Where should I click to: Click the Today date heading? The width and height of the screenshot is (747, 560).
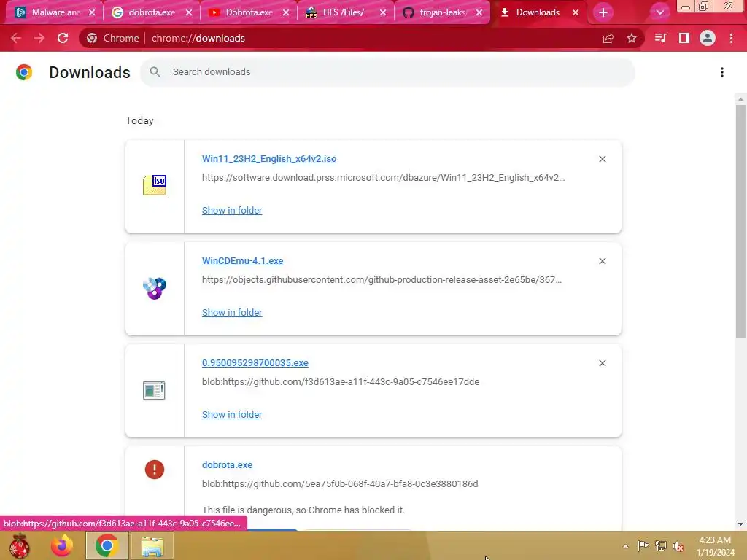139,120
